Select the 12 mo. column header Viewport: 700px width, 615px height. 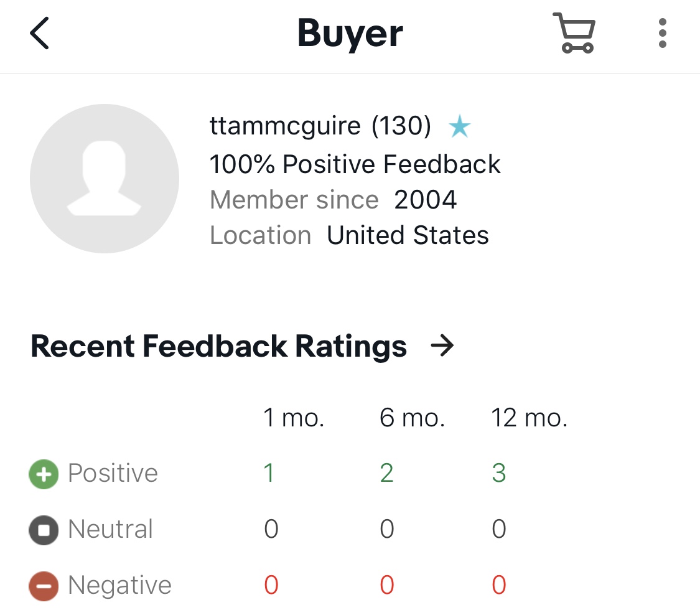(x=529, y=418)
